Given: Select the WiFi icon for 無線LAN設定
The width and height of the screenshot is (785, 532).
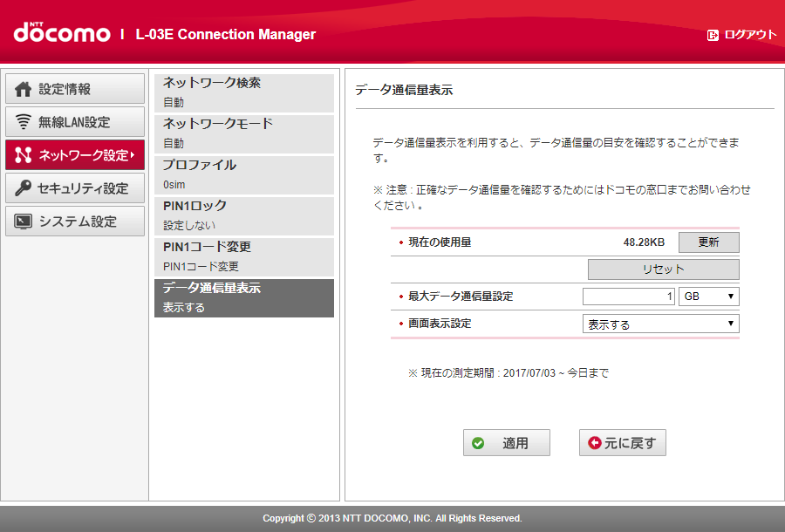Looking at the screenshot, I should click(x=21, y=121).
